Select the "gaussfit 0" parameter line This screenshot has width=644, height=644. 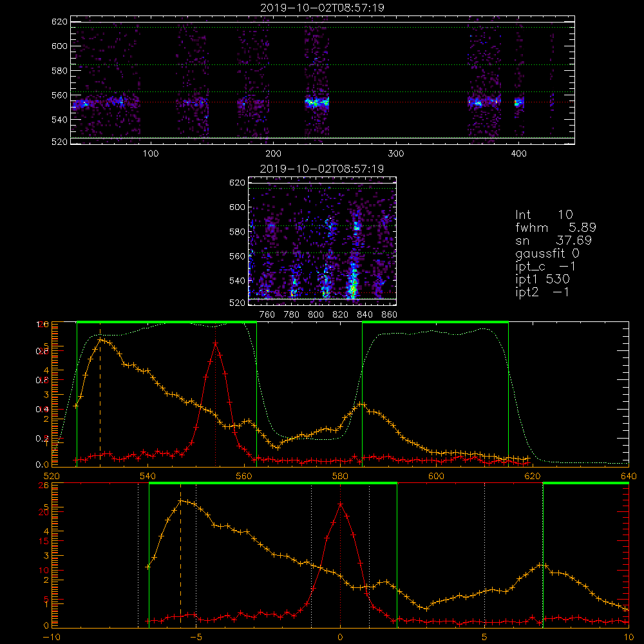click(547, 253)
